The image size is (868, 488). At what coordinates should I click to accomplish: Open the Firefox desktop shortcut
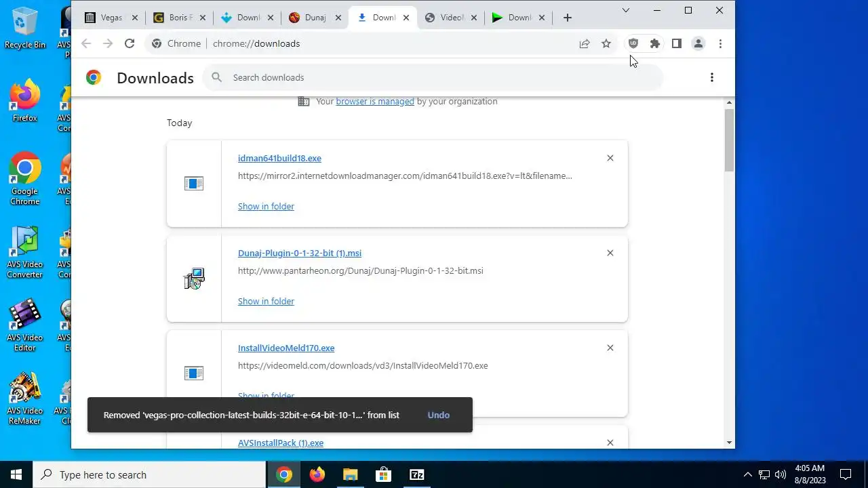click(x=25, y=102)
